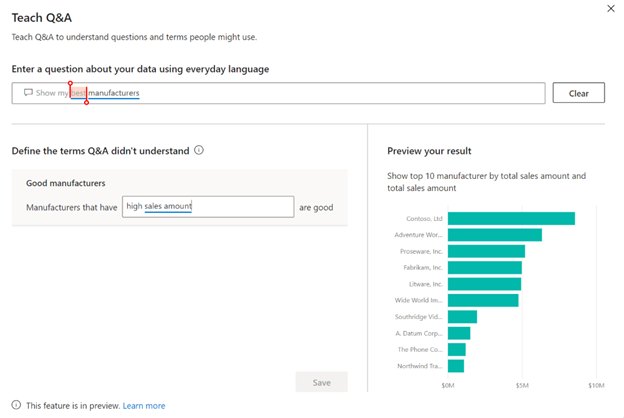
Task: Select the underlined word 'manufacturers' in question
Action: click(113, 93)
